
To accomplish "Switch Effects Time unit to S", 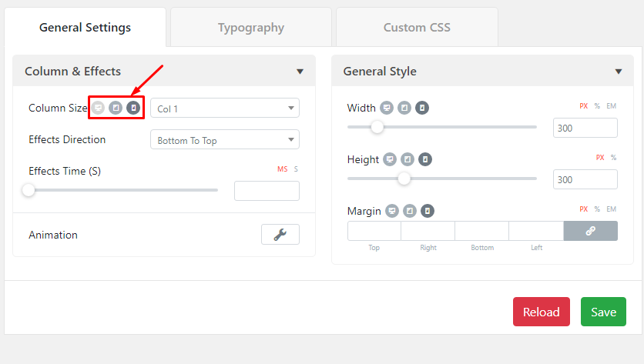I will click(296, 169).
